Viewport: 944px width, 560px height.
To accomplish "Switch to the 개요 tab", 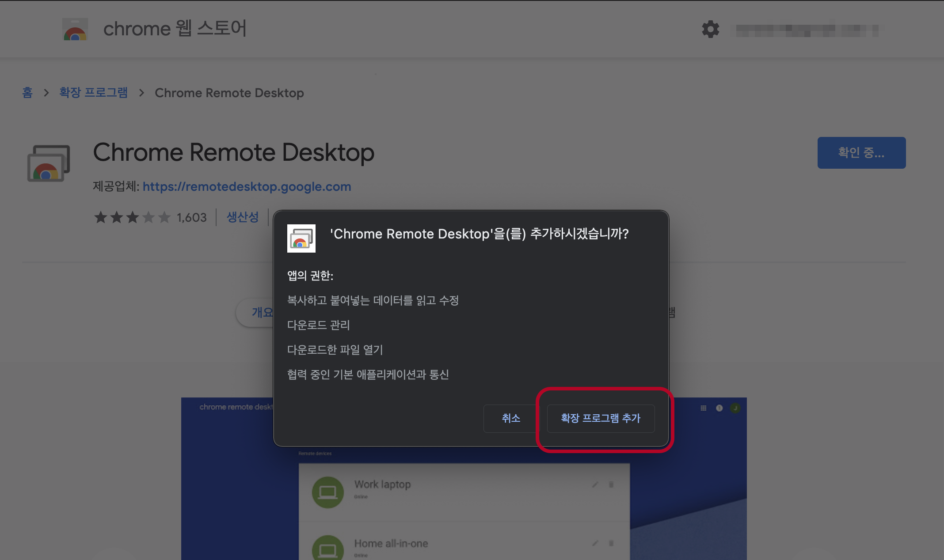I will tap(262, 312).
